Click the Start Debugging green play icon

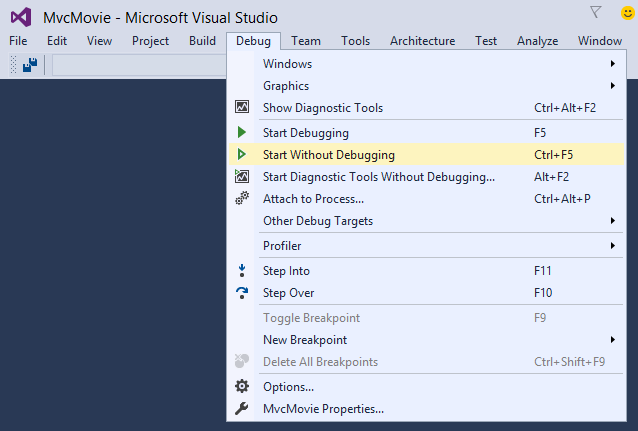click(x=241, y=132)
